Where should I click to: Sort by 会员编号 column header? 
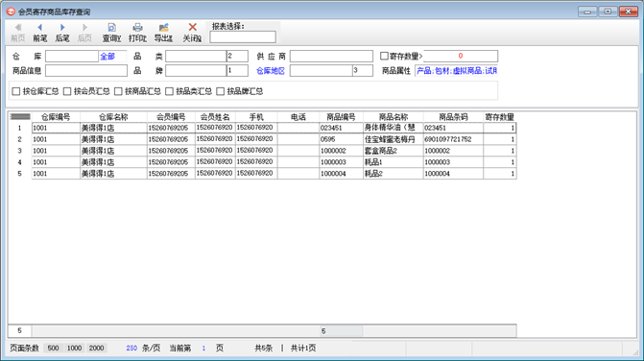click(171, 117)
